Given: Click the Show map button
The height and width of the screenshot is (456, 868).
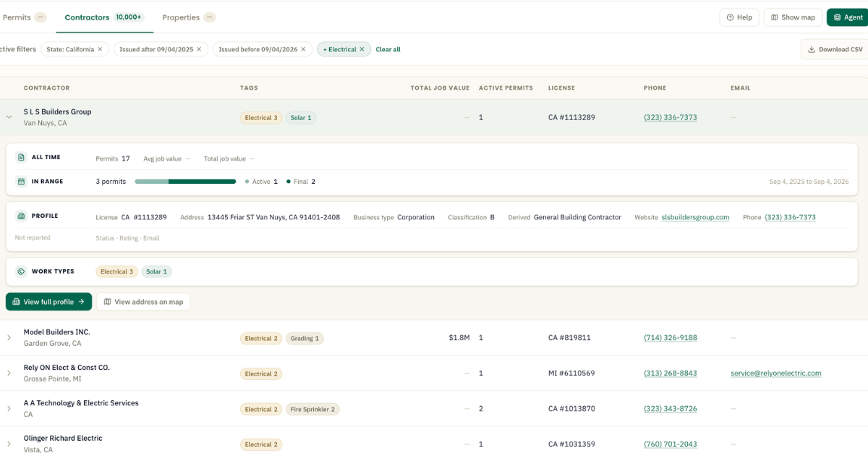Looking at the screenshot, I should pos(793,17).
